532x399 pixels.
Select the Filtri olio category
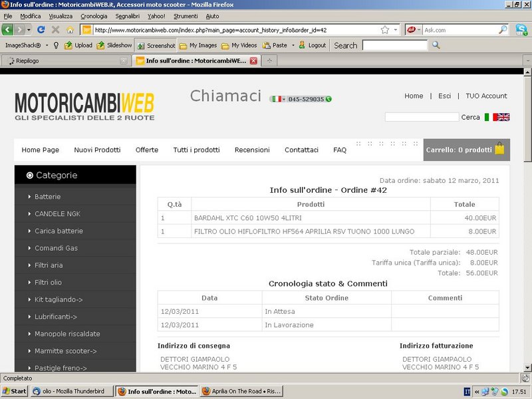coord(48,282)
